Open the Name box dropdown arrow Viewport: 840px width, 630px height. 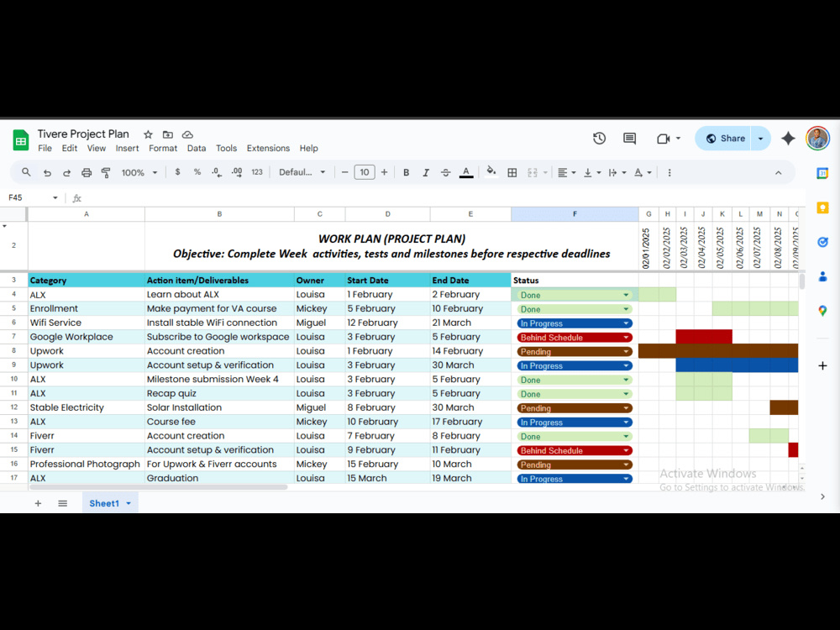point(55,197)
